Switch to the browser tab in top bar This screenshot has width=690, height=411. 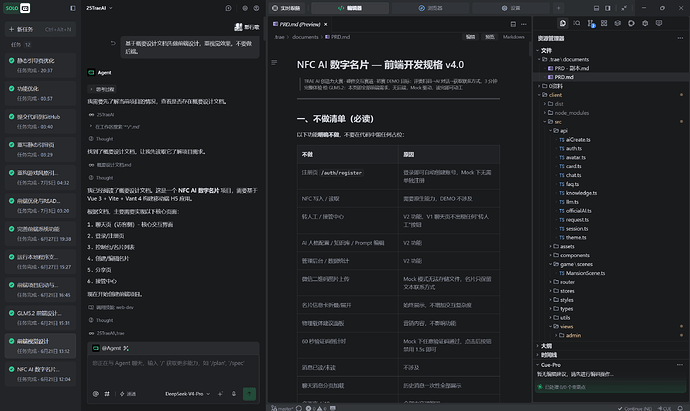[430, 8]
